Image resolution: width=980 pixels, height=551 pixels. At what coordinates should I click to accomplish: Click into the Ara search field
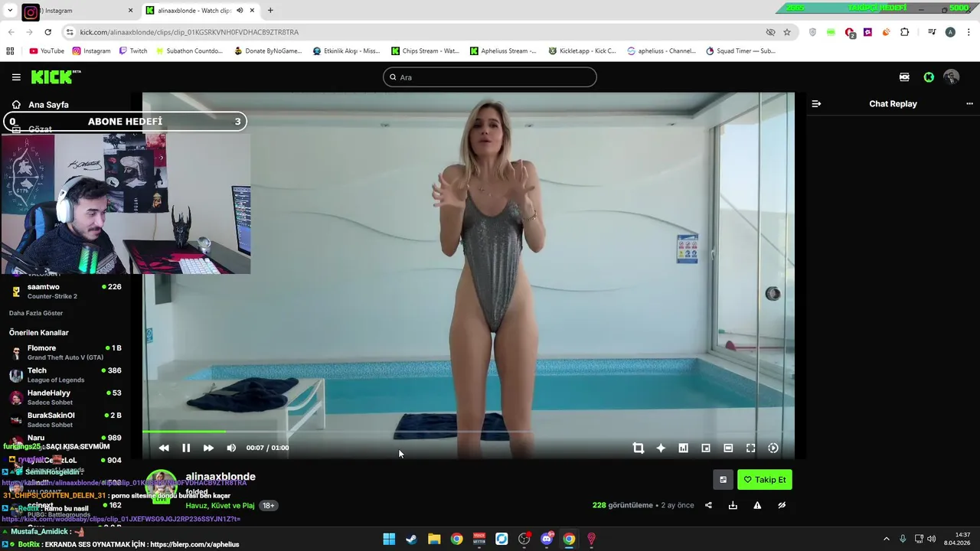pos(490,77)
